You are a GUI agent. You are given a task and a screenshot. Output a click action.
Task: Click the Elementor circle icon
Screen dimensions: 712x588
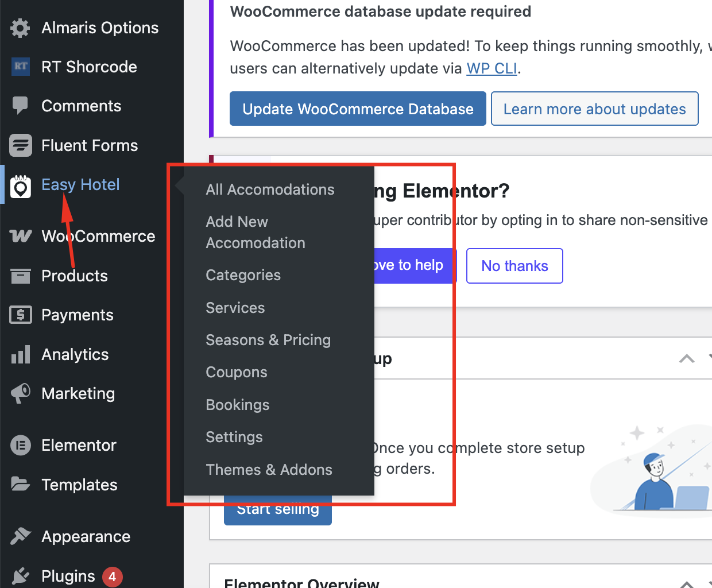click(x=21, y=445)
